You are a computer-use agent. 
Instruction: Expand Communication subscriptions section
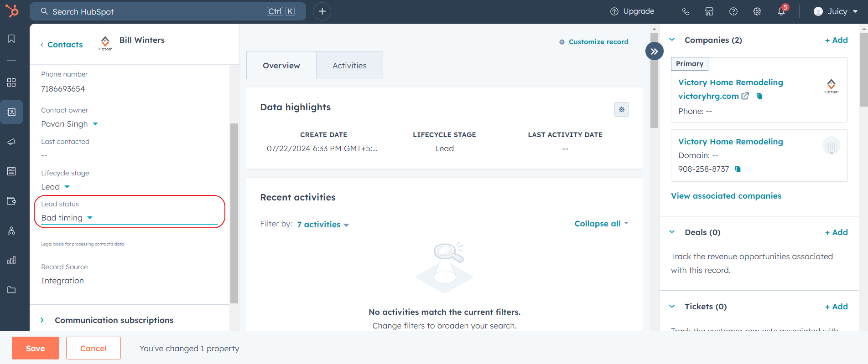(x=42, y=320)
